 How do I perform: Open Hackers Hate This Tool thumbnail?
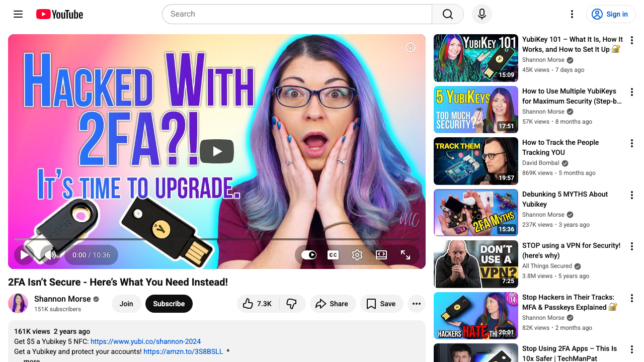coord(476,316)
